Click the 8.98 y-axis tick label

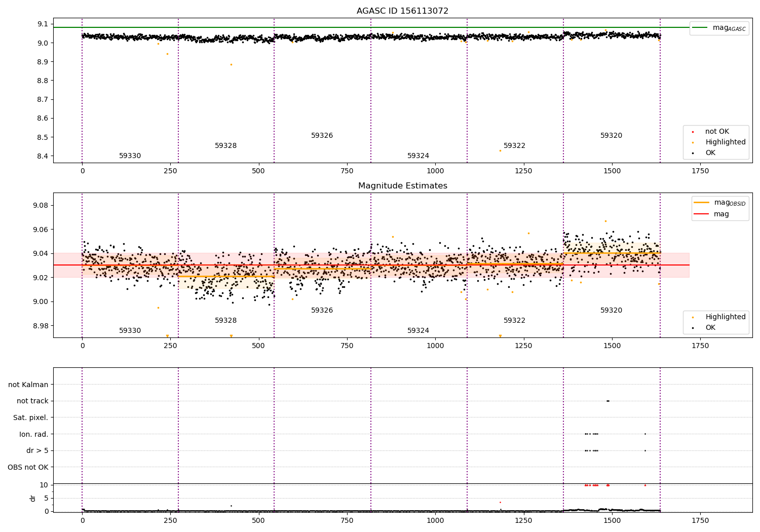(41, 326)
